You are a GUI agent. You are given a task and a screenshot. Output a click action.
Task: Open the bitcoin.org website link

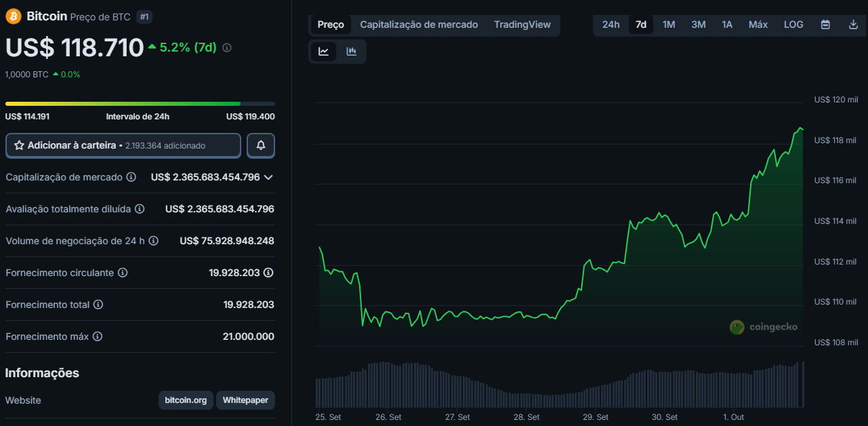[x=186, y=400]
